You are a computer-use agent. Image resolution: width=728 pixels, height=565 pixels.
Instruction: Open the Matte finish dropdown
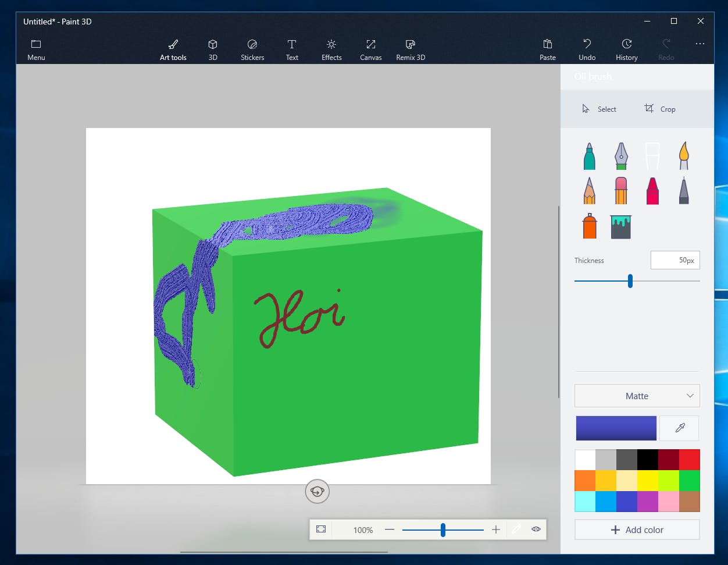pyautogui.click(x=637, y=396)
